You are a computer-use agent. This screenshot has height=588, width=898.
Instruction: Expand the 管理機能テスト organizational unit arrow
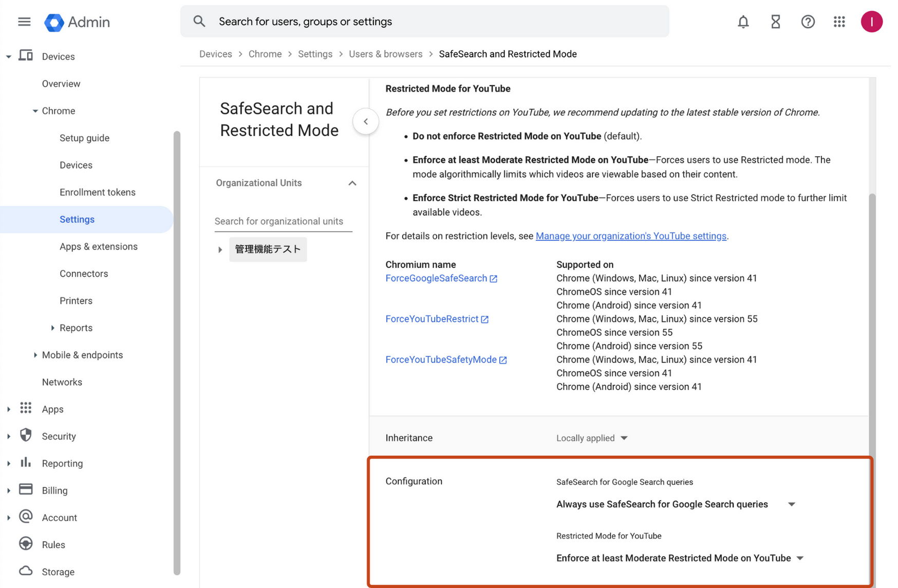pos(220,250)
